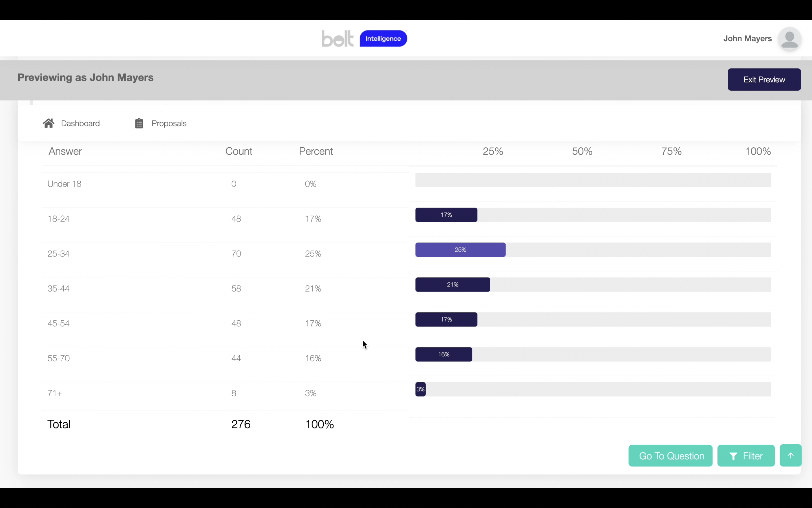812x508 pixels.
Task: Click count 44 in 55-70 row
Action: (x=236, y=358)
